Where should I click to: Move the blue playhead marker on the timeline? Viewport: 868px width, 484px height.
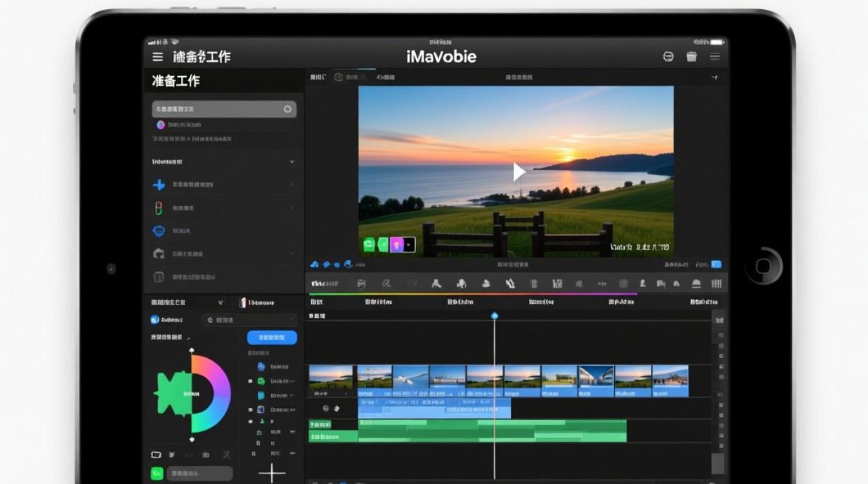coord(495,316)
